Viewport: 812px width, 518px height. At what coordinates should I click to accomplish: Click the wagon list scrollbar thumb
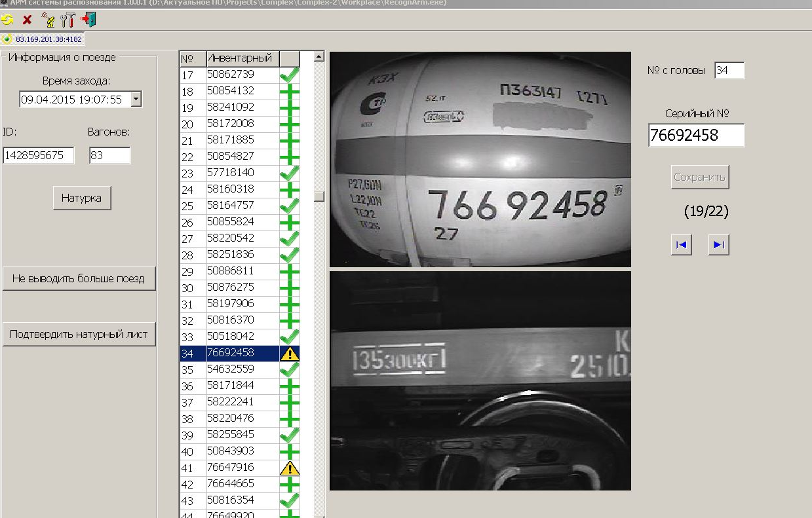coord(319,196)
